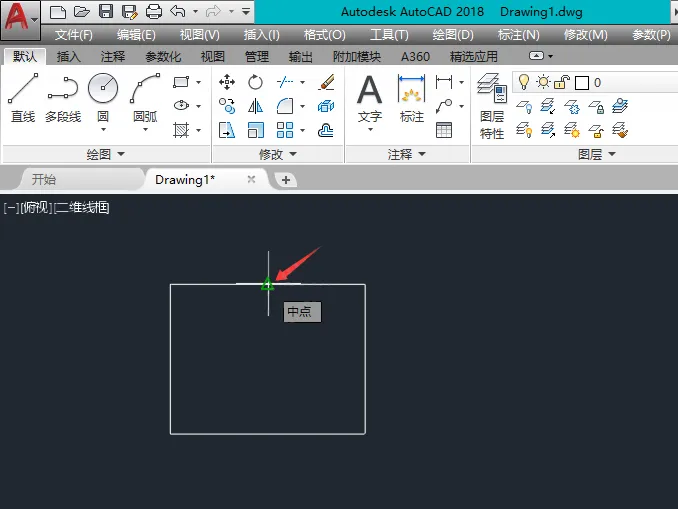Expand the Rectangle tool dropdown arrow
The image size is (678, 509).
tap(198, 82)
